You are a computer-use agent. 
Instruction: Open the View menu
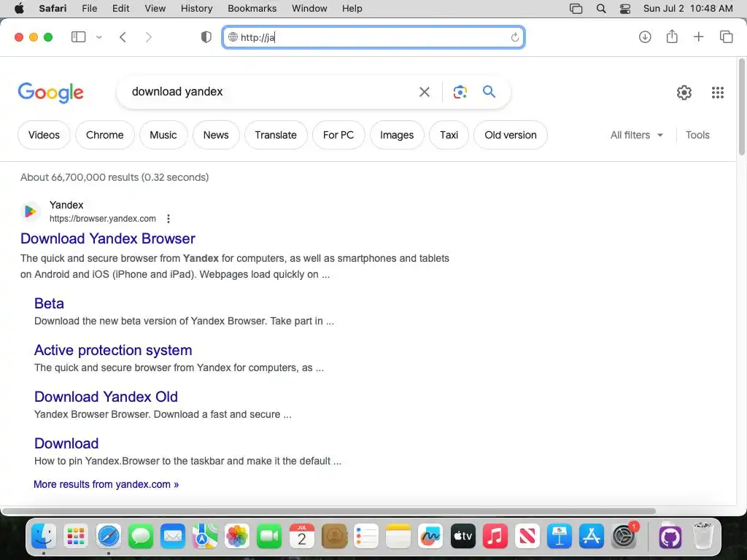pos(155,8)
